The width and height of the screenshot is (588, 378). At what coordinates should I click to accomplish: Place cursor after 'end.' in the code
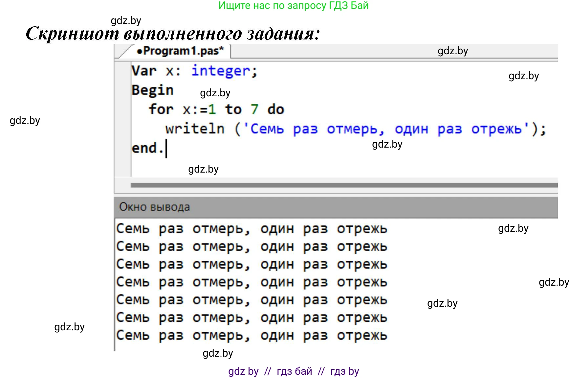[x=165, y=148]
